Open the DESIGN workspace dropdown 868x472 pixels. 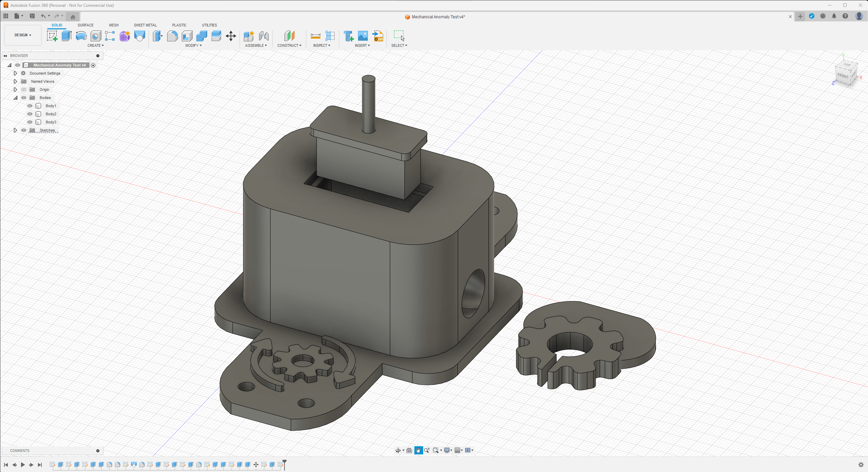pyautogui.click(x=23, y=35)
